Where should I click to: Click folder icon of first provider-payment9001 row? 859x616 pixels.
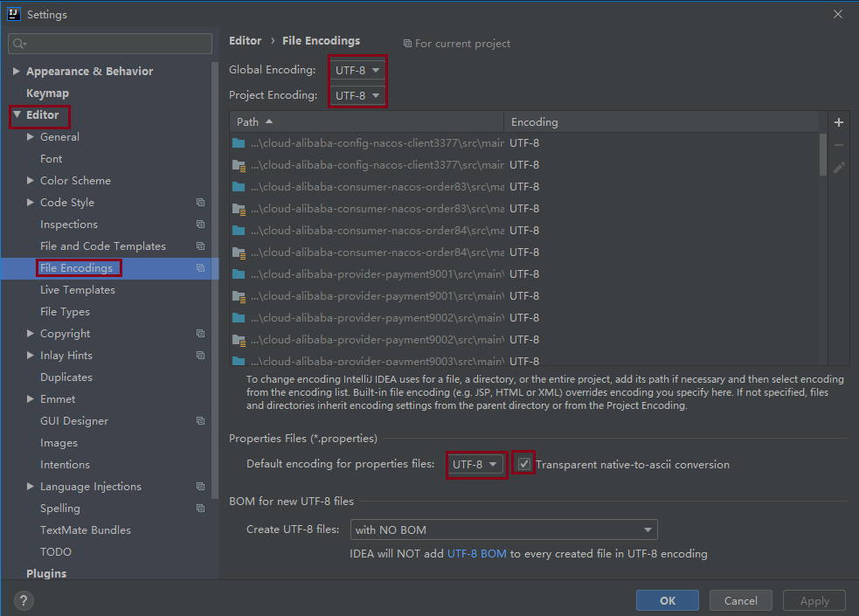point(239,273)
